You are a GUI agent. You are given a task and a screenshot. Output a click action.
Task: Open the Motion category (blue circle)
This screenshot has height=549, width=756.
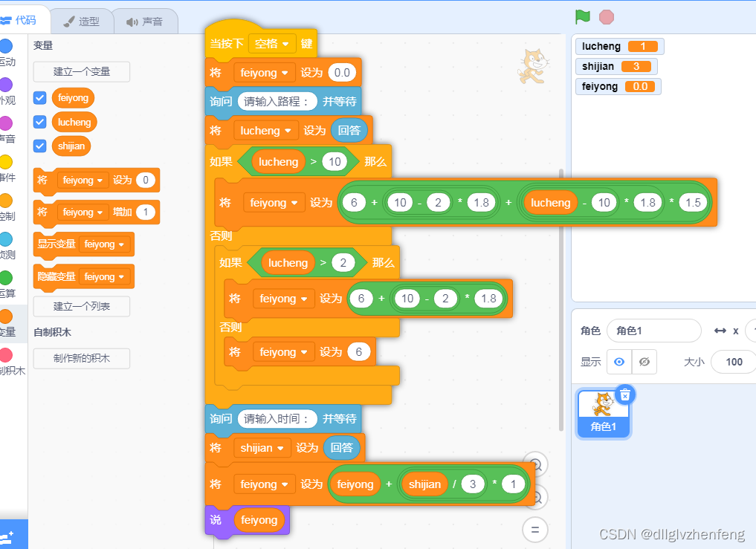pos(6,46)
